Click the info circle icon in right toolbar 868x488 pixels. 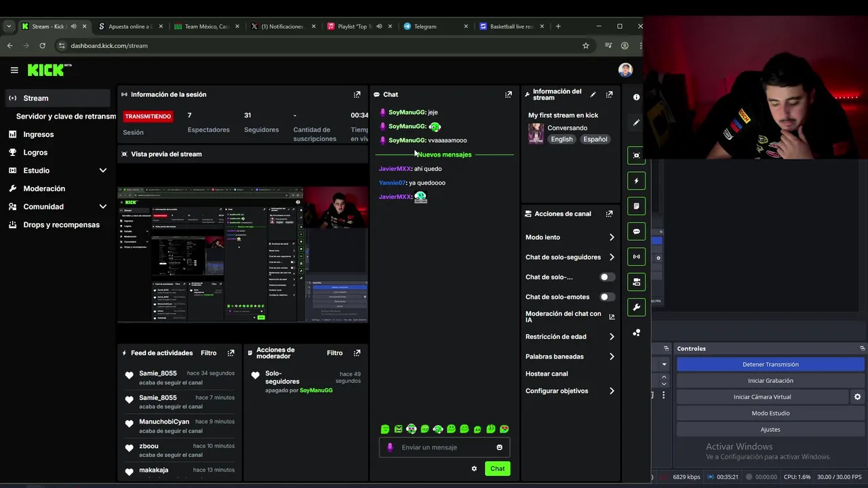(x=636, y=98)
